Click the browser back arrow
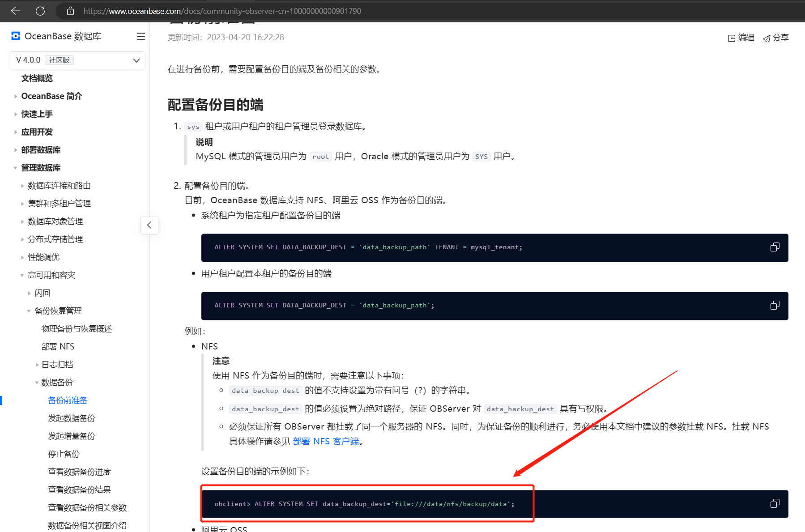 (x=16, y=11)
